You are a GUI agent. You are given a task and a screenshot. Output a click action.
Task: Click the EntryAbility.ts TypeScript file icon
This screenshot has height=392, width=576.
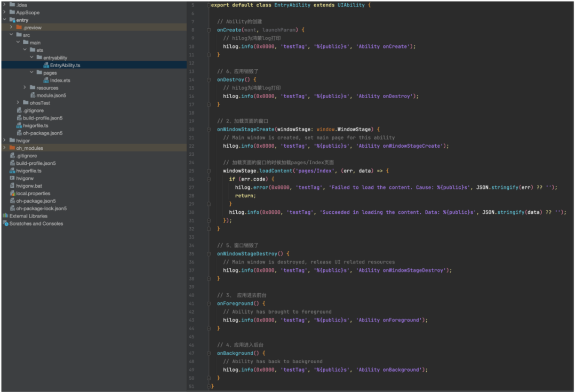(x=46, y=65)
